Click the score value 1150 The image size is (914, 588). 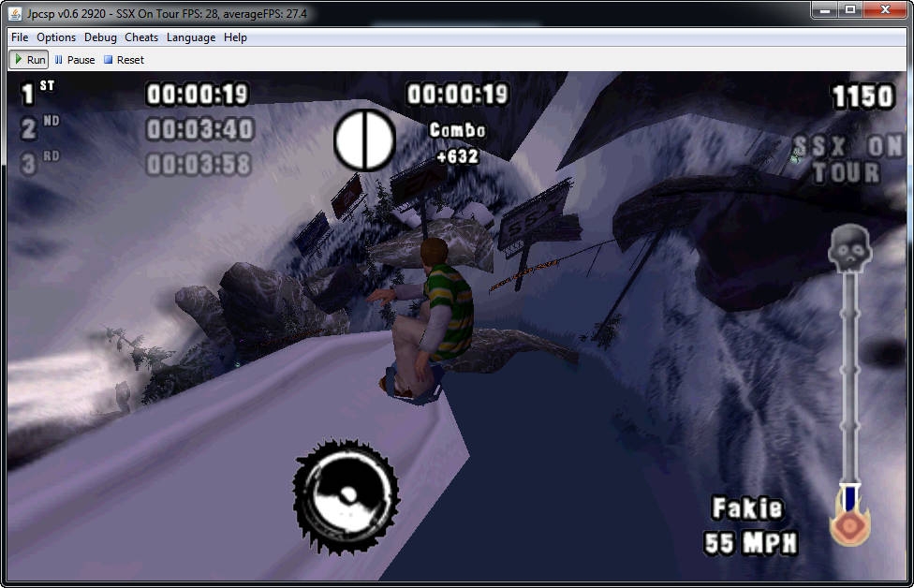tap(862, 96)
